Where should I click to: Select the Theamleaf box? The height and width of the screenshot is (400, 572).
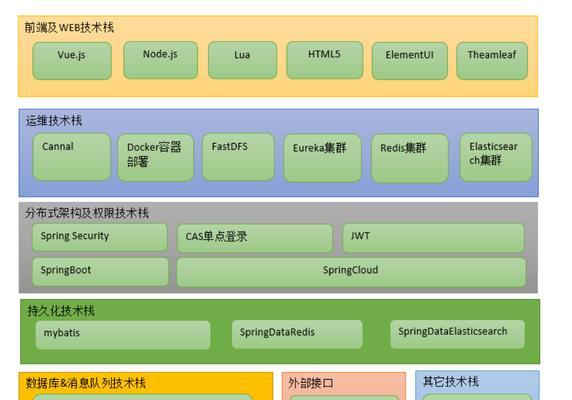tap(492, 61)
